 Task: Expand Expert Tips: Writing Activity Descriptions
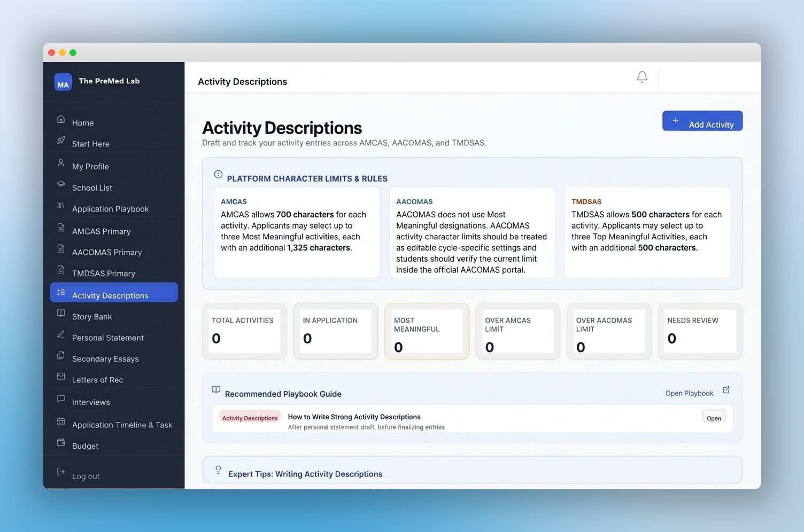click(x=472, y=470)
